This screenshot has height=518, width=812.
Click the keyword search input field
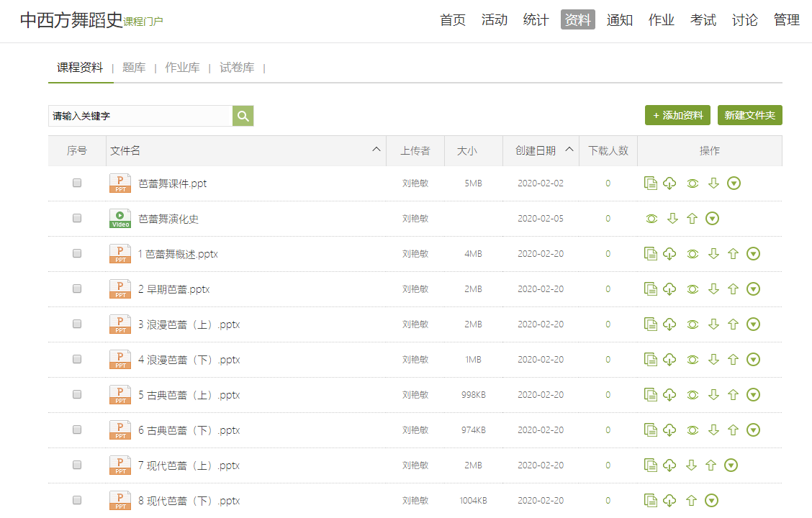140,116
